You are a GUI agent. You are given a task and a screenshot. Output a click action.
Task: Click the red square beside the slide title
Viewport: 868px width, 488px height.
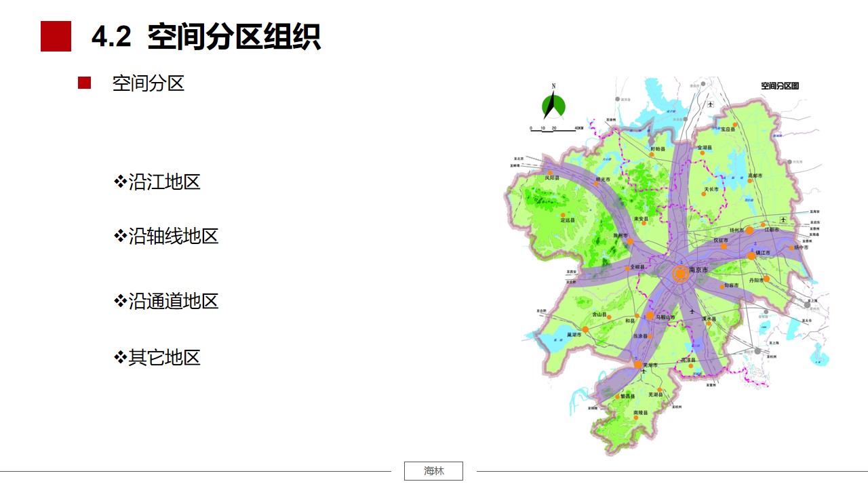click(x=56, y=37)
